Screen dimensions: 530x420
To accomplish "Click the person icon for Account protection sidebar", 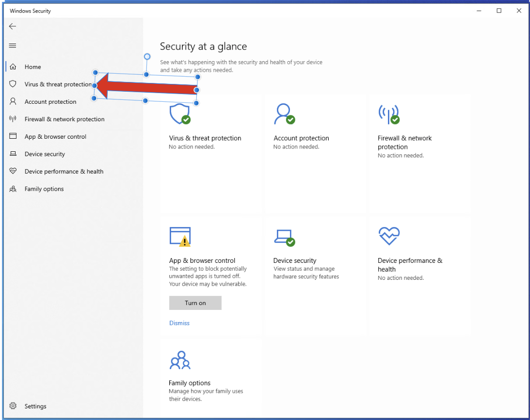I will point(13,101).
